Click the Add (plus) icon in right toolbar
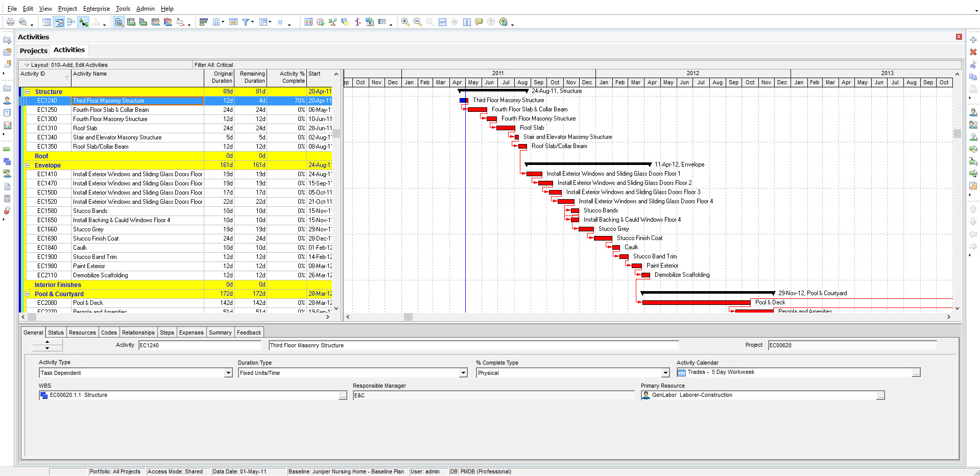Screen dimensions: 980x476 [x=973, y=40]
